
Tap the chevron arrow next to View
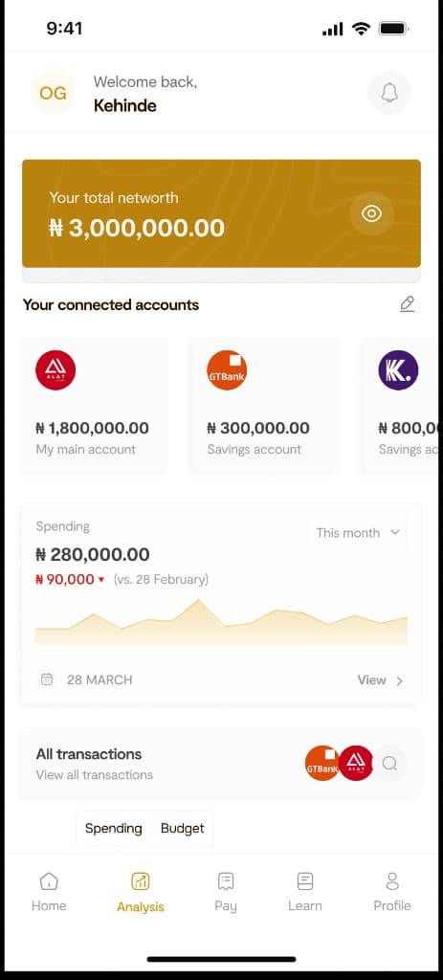point(400,680)
